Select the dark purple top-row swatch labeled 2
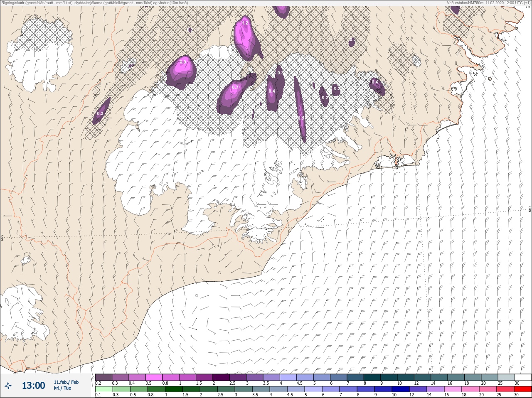532x398 pixels. pyautogui.click(x=221, y=377)
